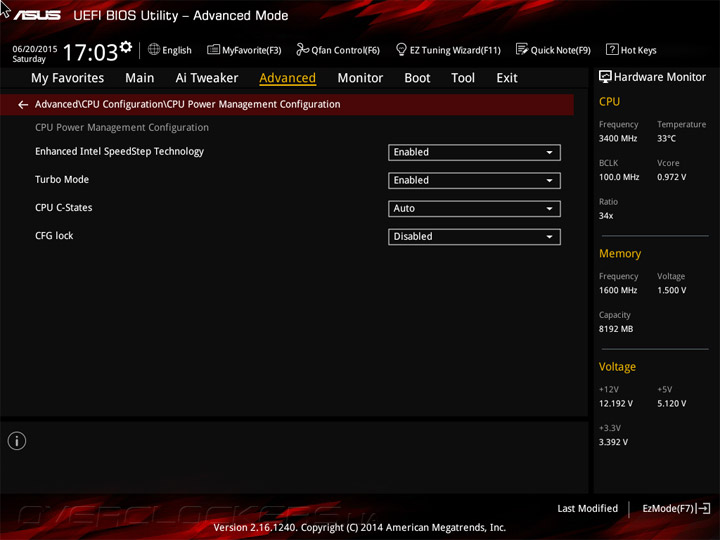The height and width of the screenshot is (540, 720).
Task: Click the CPU section heading
Action: [609, 101]
